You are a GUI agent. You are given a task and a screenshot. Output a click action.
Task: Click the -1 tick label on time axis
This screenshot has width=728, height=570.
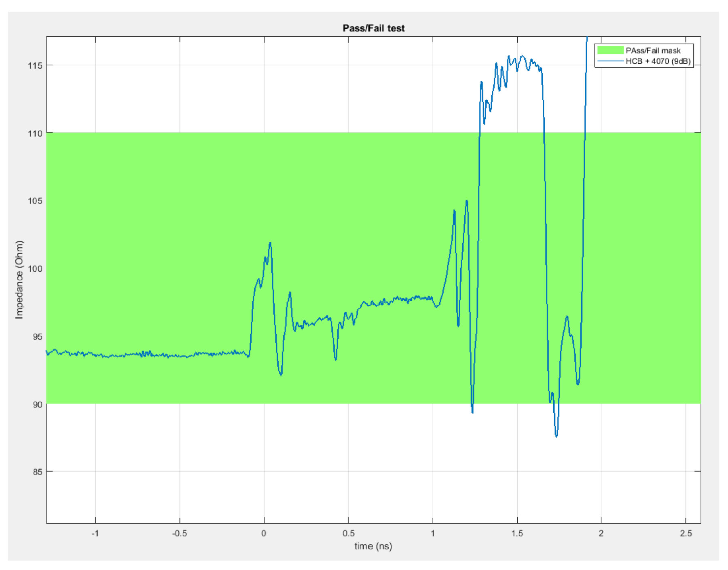[95, 533]
